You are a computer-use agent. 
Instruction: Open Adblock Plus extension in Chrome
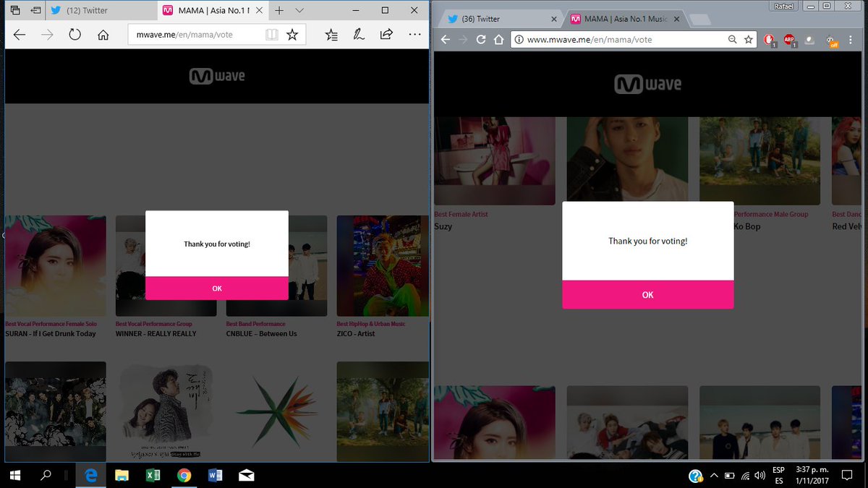[x=789, y=40]
